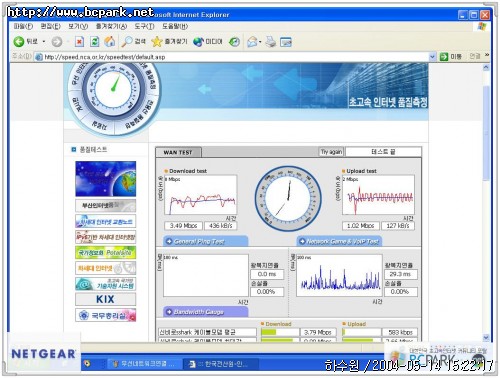This screenshot has height=378, width=500.
Task: Open the General Ping Test section
Action: 206,241
